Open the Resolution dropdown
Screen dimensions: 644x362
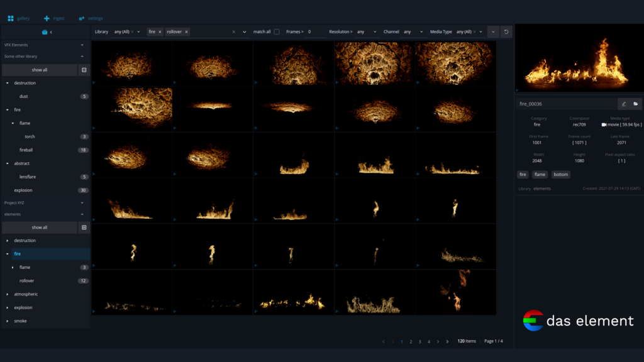click(x=367, y=32)
